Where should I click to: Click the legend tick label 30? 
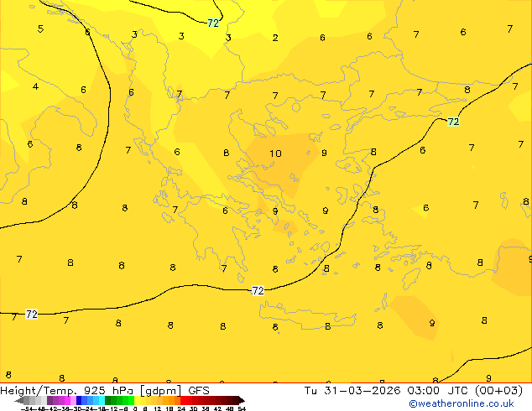tap(193, 409)
